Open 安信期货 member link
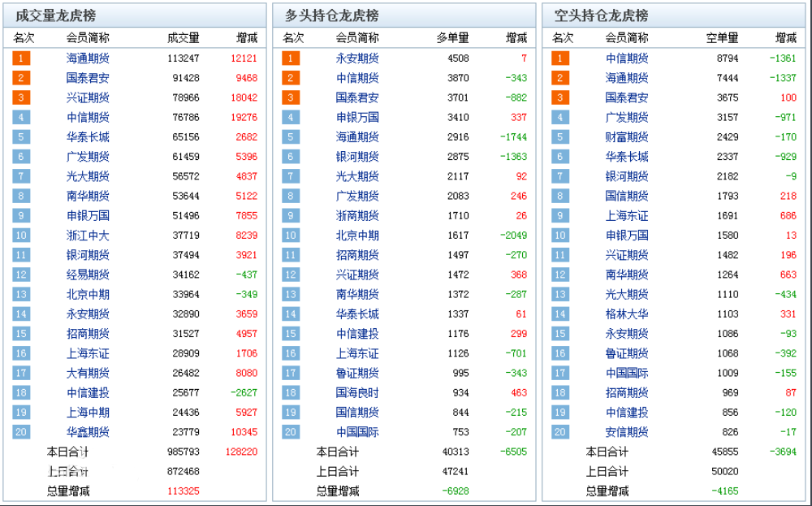 (x=627, y=432)
